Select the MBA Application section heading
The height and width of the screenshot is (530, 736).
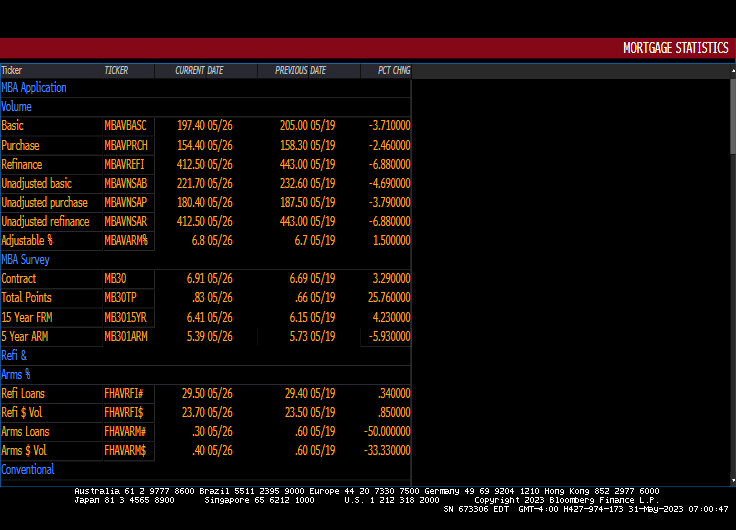(34, 88)
